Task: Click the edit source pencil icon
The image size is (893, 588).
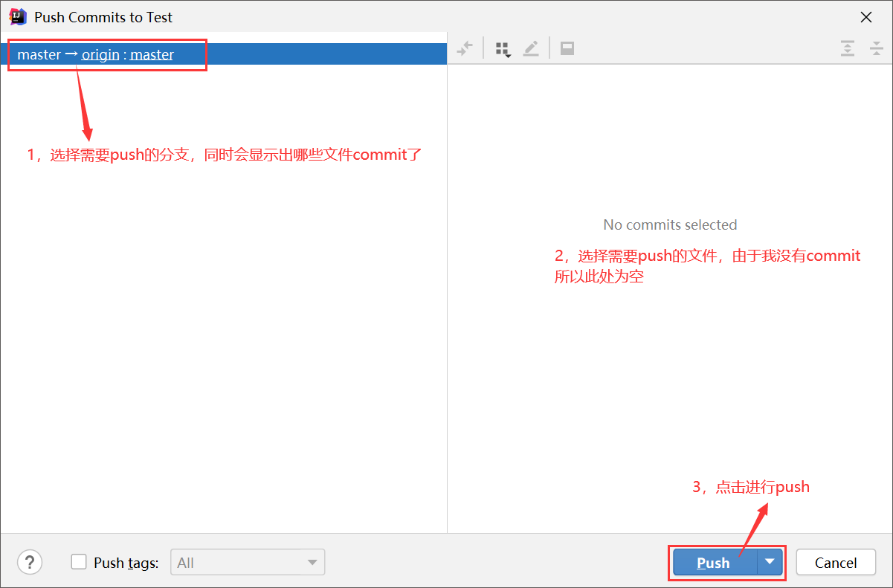Action: coord(531,49)
